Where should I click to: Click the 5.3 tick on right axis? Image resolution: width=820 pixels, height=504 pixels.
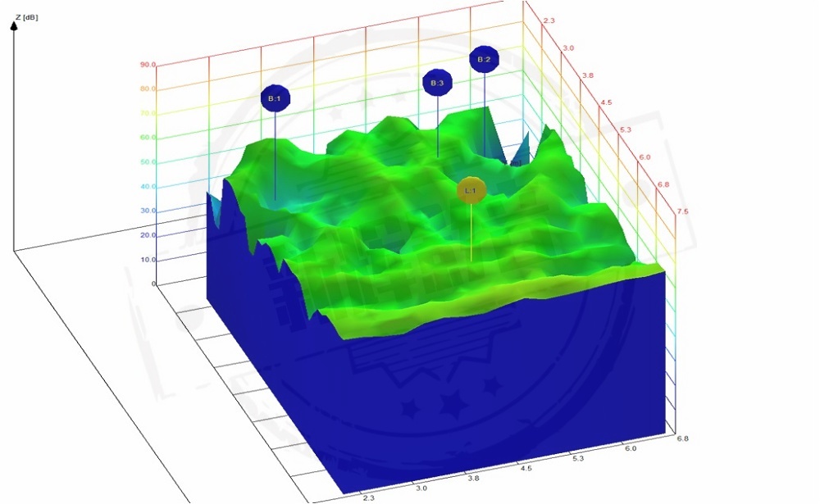tap(626, 129)
